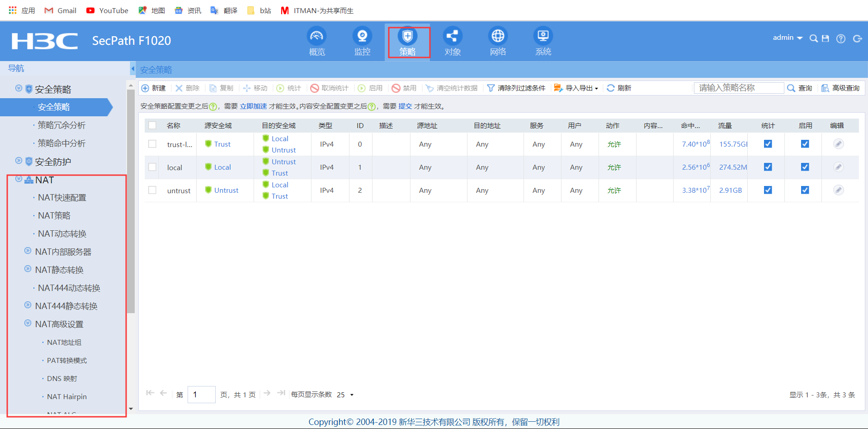The image size is (868, 429).
Task: Click the 新建 button to create policy
Action: (x=154, y=88)
